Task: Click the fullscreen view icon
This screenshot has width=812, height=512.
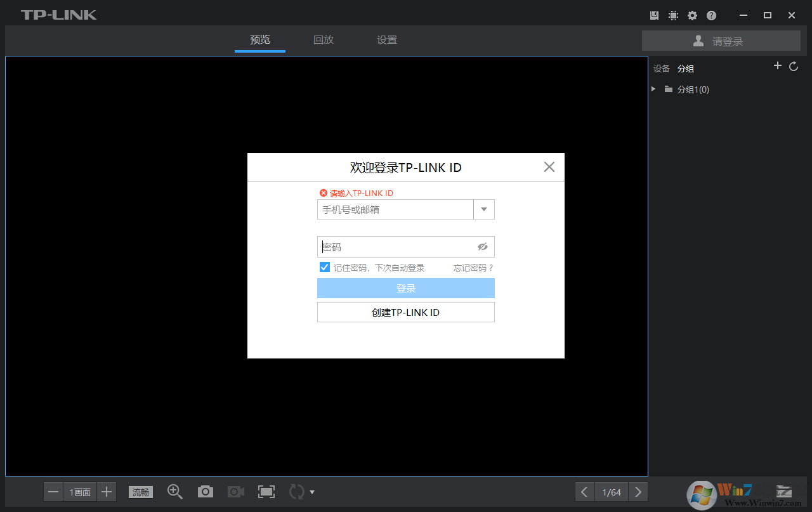Action: (266, 492)
